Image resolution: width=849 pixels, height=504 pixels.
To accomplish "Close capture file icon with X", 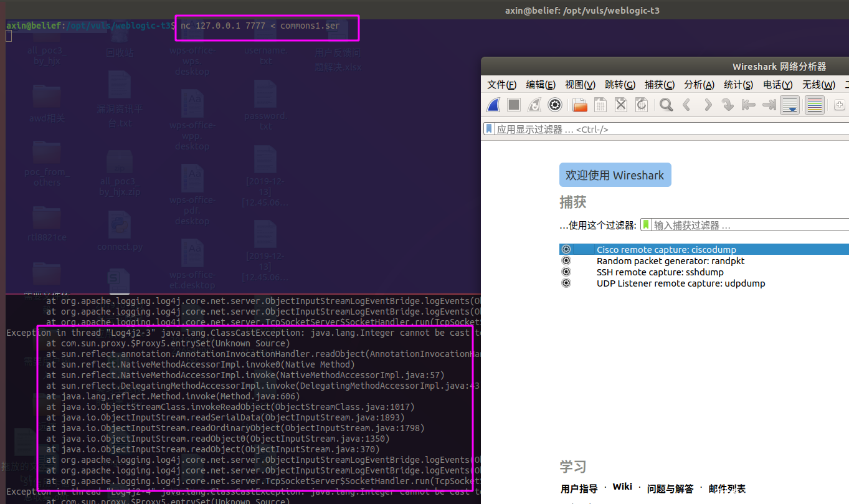I will pos(621,105).
